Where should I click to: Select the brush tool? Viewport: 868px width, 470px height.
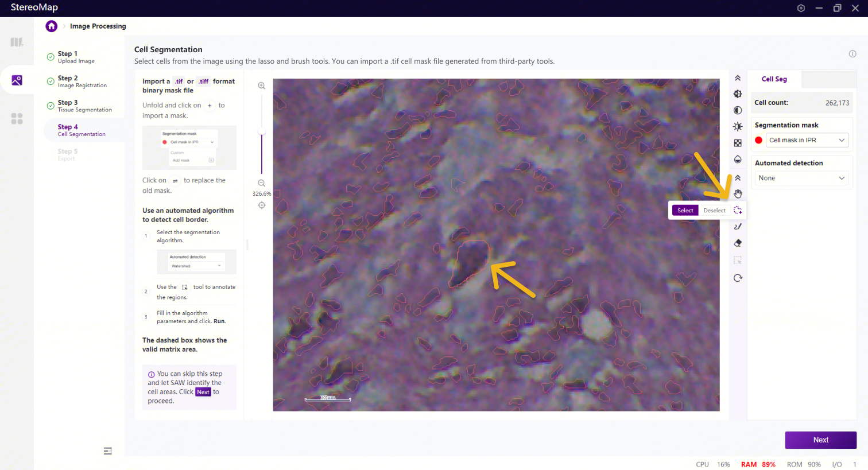(x=738, y=227)
